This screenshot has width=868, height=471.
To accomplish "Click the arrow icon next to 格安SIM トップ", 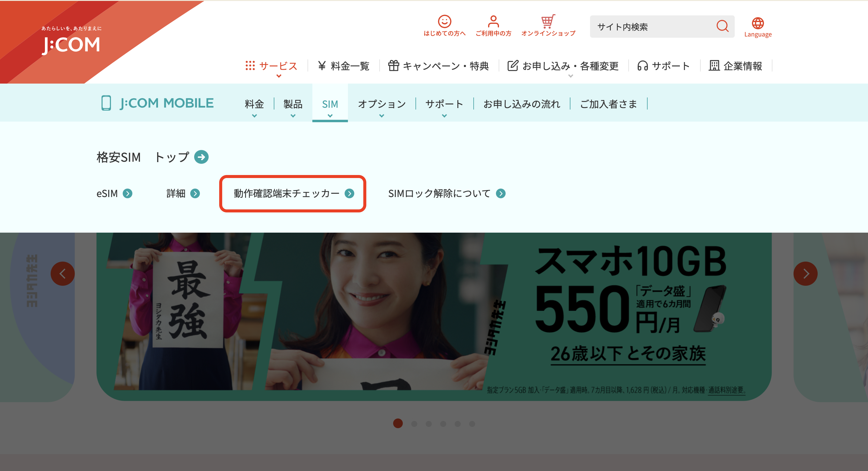I will (201, 157).
